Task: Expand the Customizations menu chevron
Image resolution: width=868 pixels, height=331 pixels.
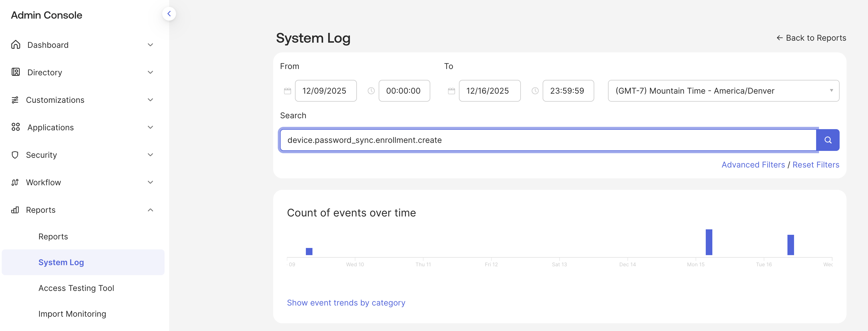Action: [x=150, y=100]
